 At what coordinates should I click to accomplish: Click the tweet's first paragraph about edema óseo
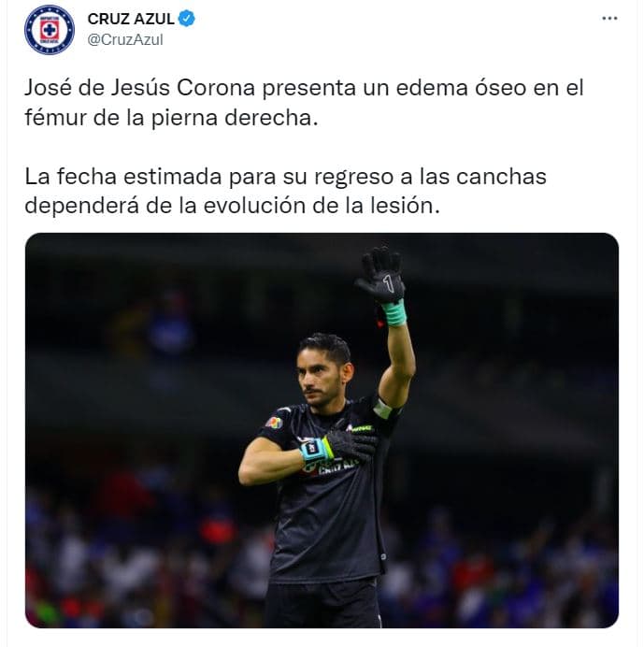(304, 103)
